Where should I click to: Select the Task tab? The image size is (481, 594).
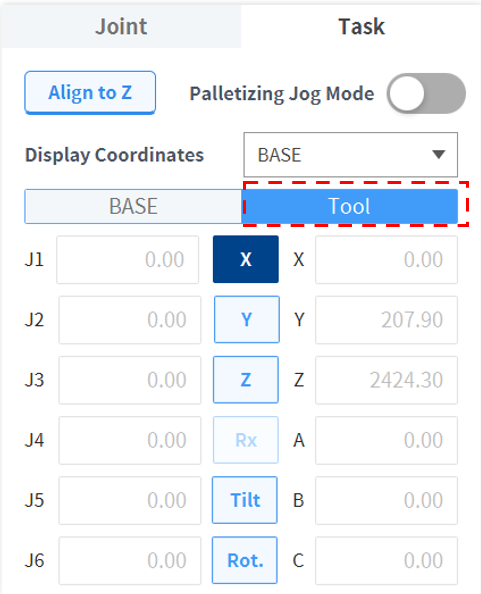point(361,27)
